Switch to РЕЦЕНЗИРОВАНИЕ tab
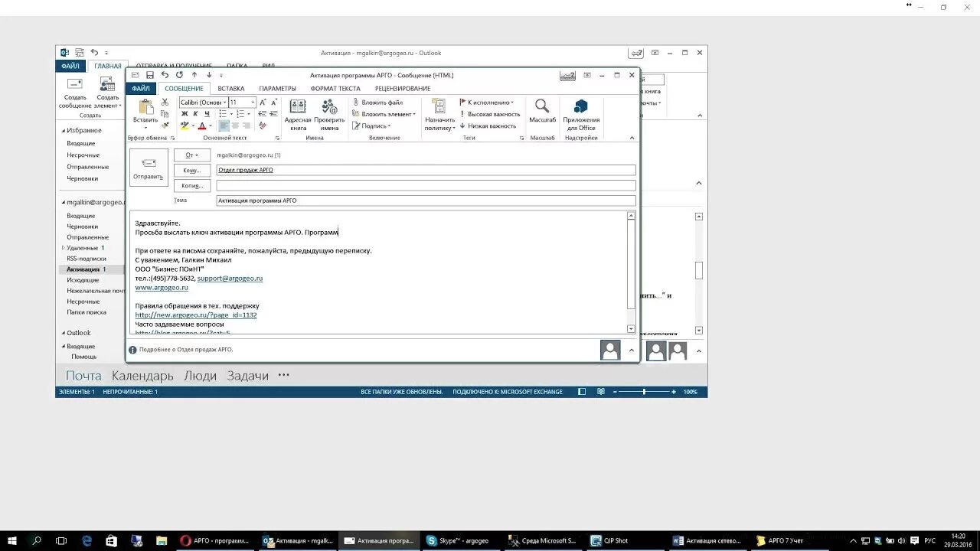 point(403,89)
